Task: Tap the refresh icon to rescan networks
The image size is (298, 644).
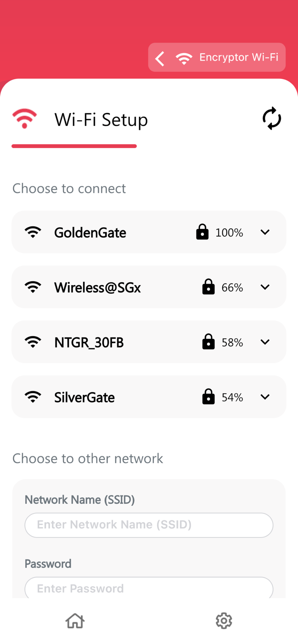Action: 272,119
